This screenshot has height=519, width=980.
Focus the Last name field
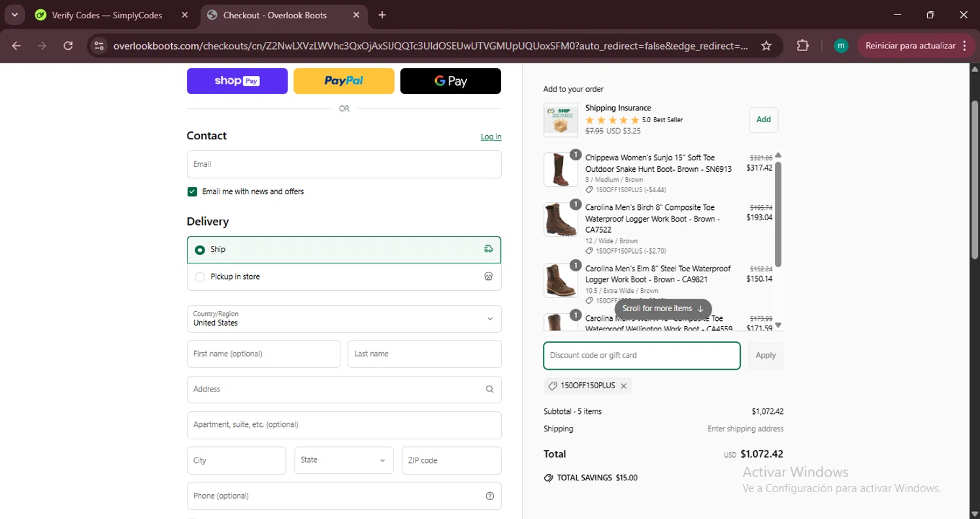coord(425,354)
